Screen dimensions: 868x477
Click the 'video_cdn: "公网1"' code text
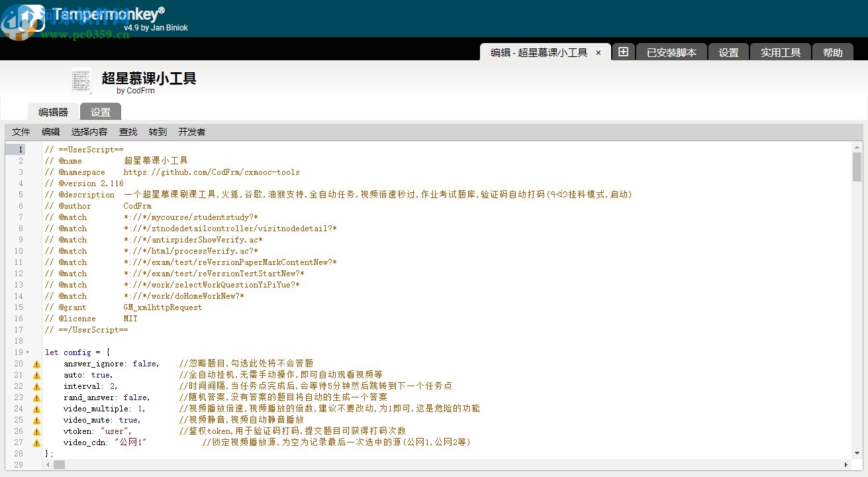tap(105, 443)
